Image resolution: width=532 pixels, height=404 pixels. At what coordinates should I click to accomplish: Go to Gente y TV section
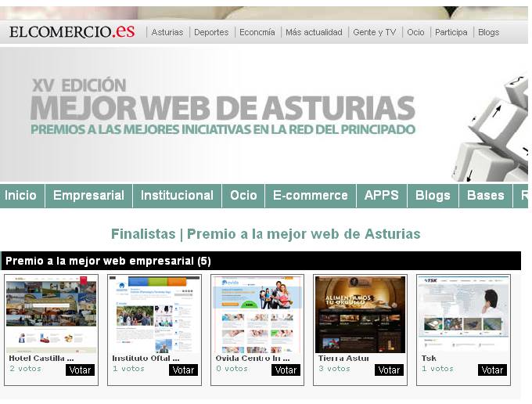[374, 32]
